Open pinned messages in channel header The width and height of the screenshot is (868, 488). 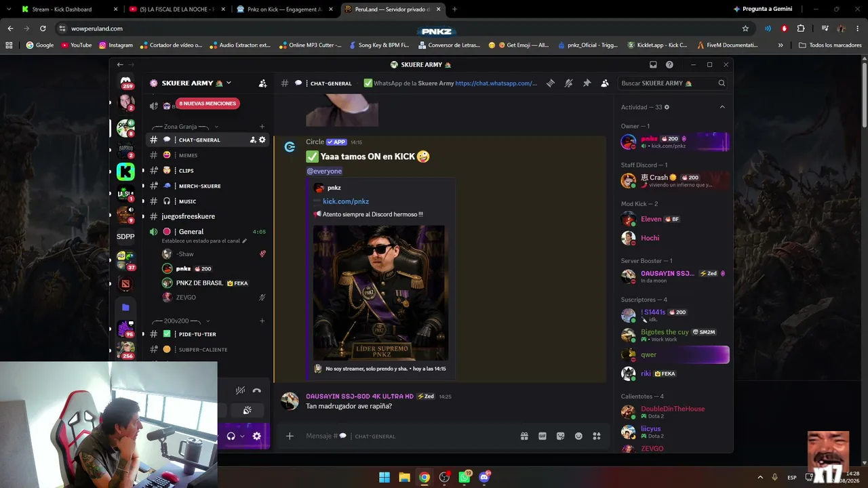(x=587, y=83)
